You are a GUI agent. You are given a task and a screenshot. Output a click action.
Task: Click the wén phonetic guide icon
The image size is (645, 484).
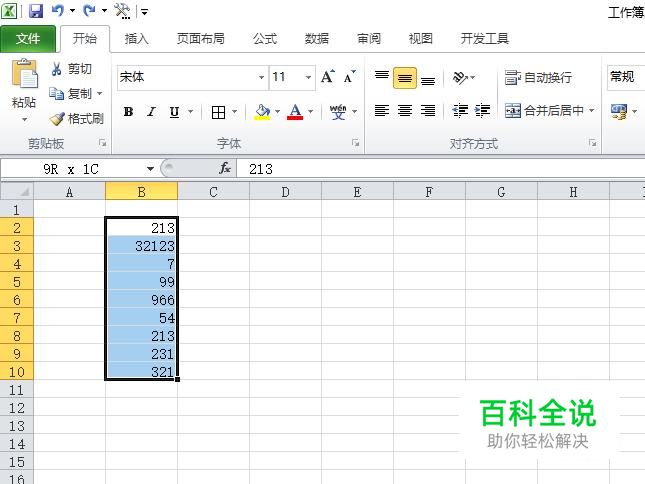[338, 111]
